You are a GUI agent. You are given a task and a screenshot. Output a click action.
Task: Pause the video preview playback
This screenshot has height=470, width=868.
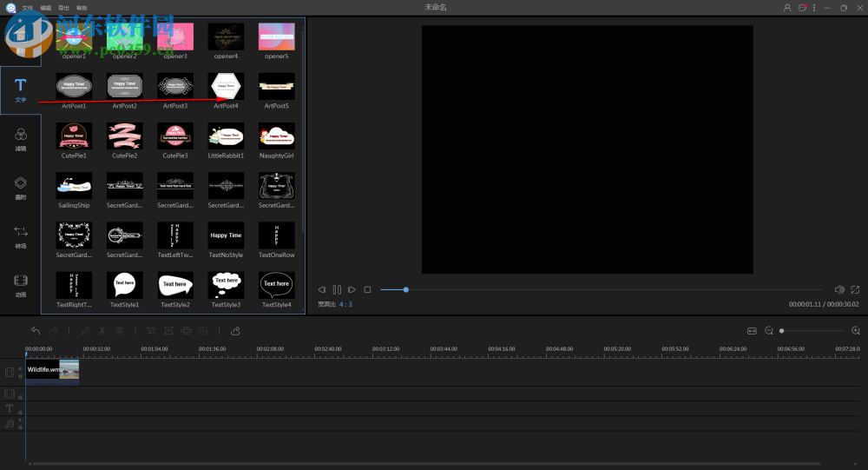coord(337,289)
